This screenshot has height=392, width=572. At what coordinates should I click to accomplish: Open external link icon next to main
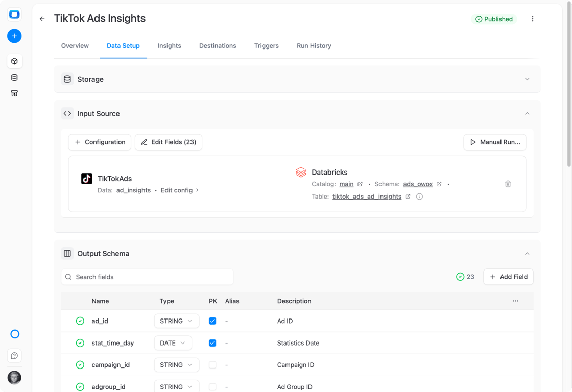tap(360, 184)
